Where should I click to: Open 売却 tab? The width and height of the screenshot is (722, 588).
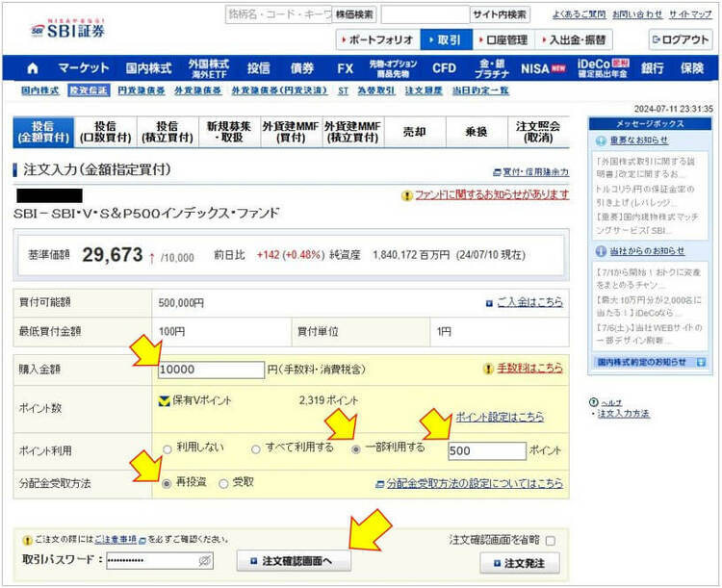tap(415, 132)
